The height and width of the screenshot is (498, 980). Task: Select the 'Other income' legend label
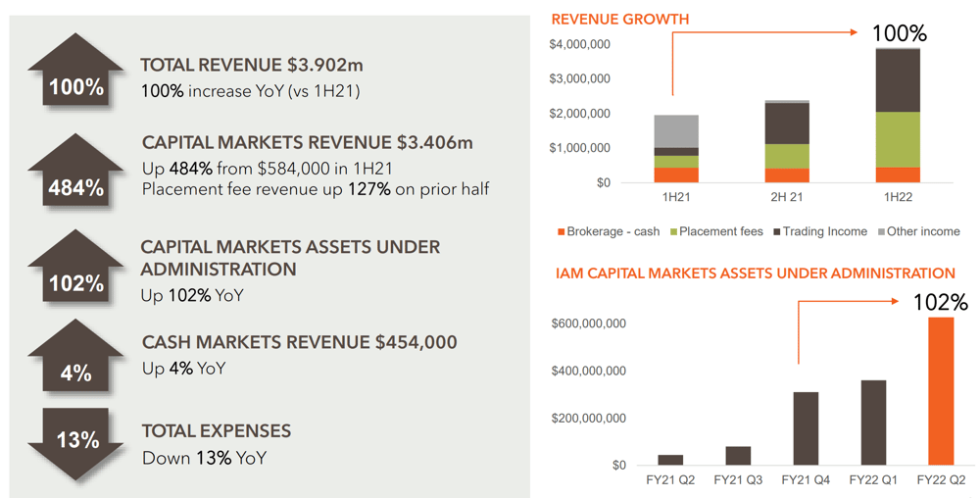(923, 231)
